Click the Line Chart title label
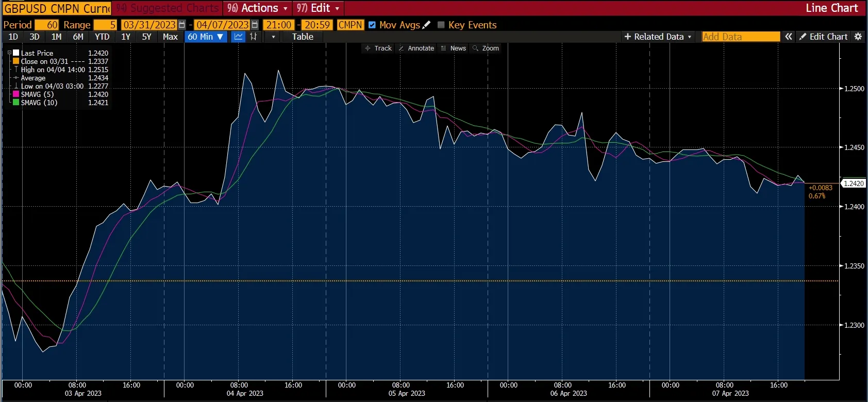868x402 pixels. 832,8
